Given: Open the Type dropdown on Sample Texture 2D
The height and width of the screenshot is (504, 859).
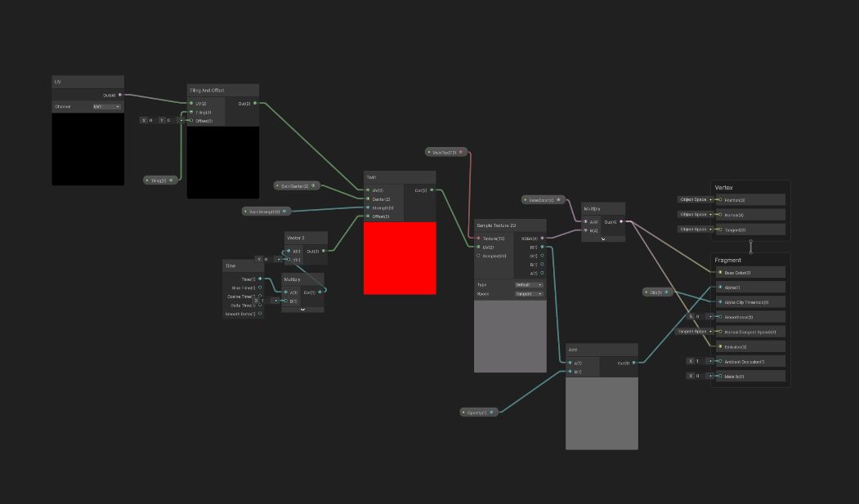Looking at the screenshot, I should coord(529,284).
